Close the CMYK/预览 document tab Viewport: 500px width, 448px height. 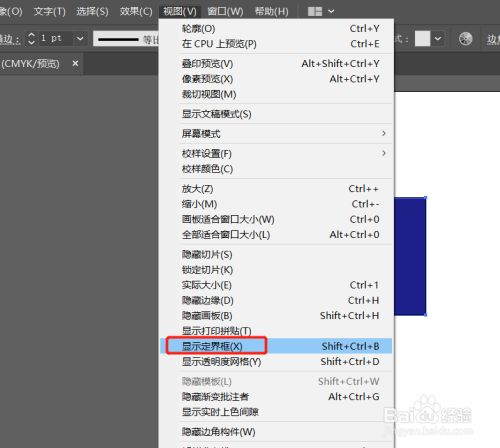click(76, 63)
